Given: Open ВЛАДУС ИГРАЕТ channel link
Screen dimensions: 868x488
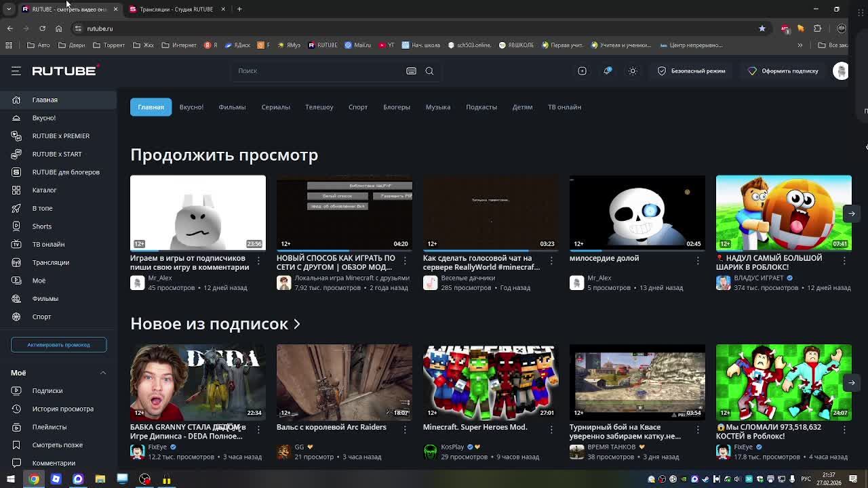Looking at the screenshot, I should pyautogui.click(x=758, y=278).
